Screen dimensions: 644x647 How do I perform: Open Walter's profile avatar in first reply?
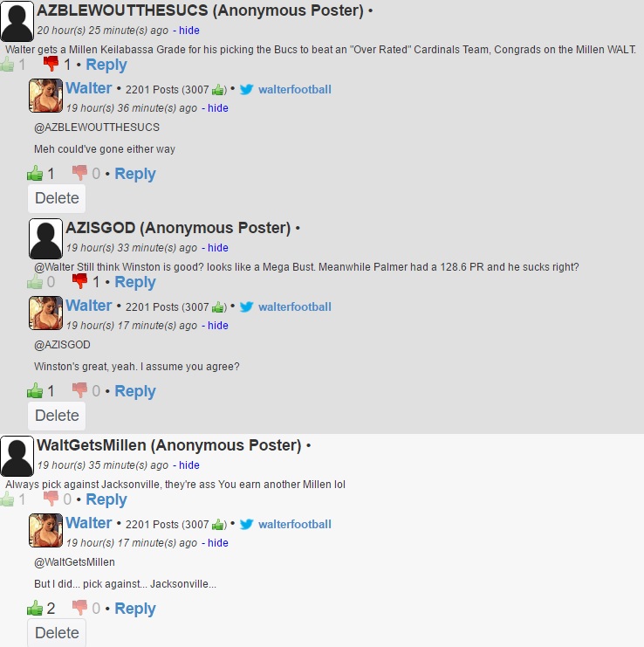tap(45, 95)
